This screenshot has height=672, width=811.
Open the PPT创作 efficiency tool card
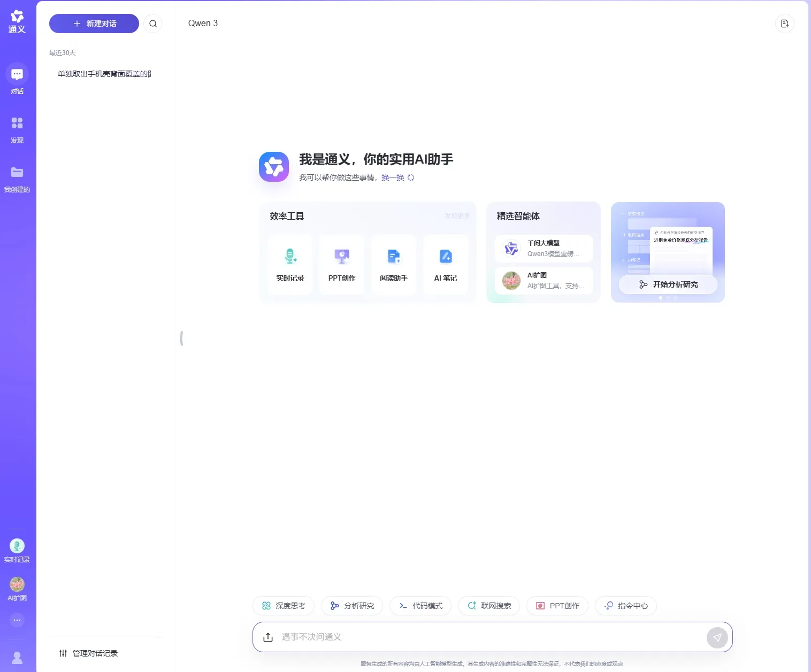(x=342, y=265)
